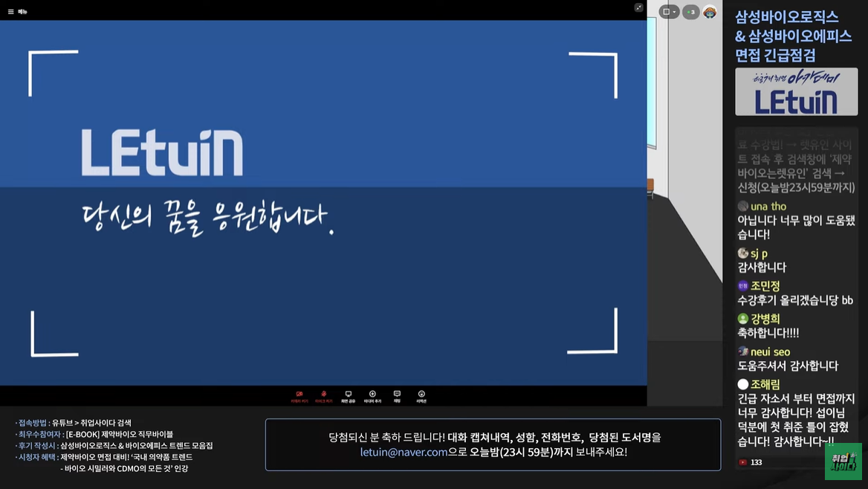868x489 pixels.
Task: Unmute the microphone (마이크 켜기)
Action: coord(323,395)
